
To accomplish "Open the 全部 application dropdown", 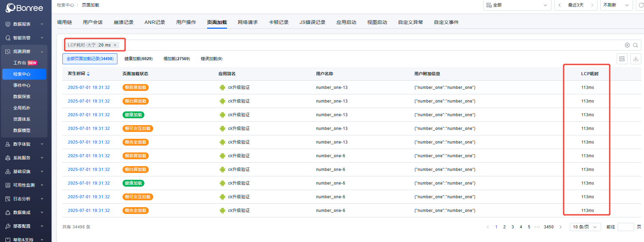I will 517,5.
